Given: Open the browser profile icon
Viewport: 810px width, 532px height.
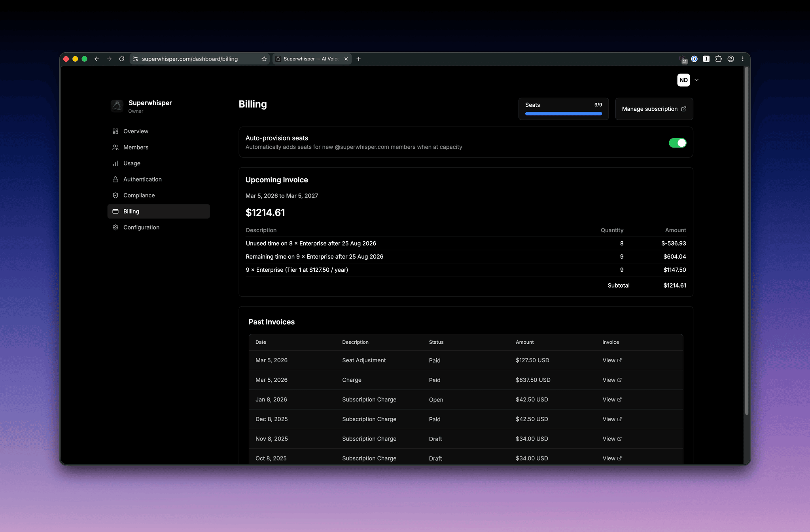Looking at the screenshot, I should click(x=731, y=59).
